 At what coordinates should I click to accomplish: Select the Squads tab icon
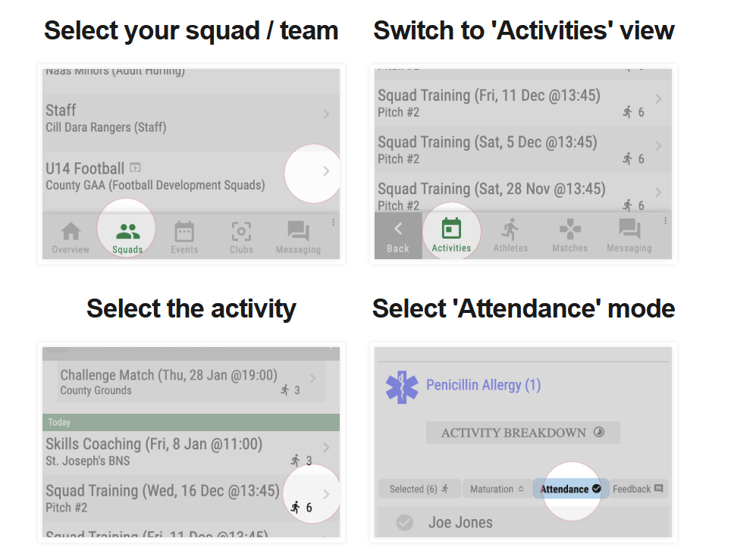pyautogui.click(x=127, y=232)
